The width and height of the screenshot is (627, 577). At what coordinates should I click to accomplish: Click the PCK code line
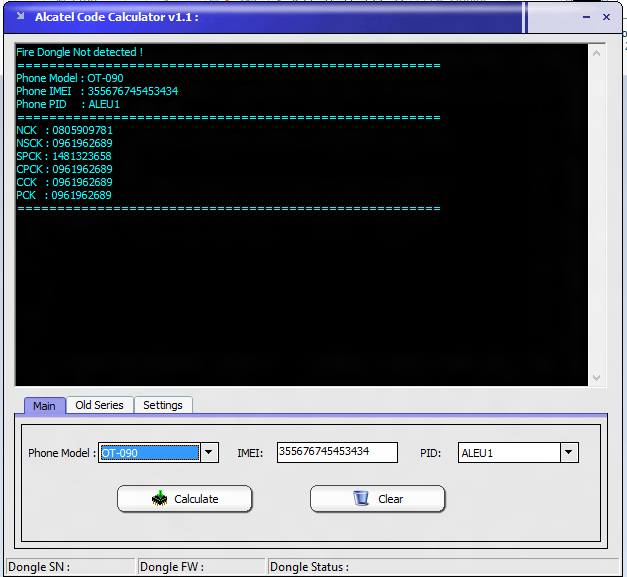point(64,195)
